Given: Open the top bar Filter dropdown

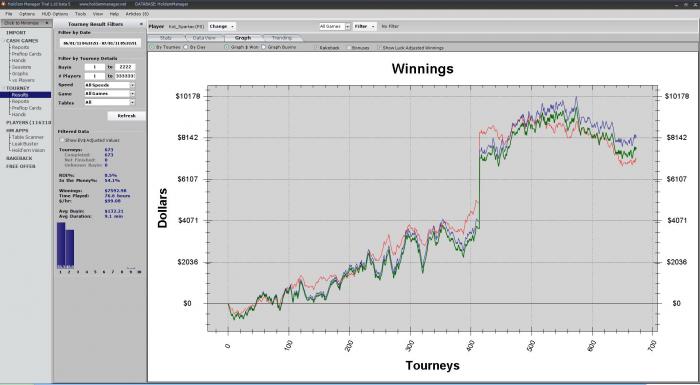Looking at the screenshot, I should coord(365,26).
